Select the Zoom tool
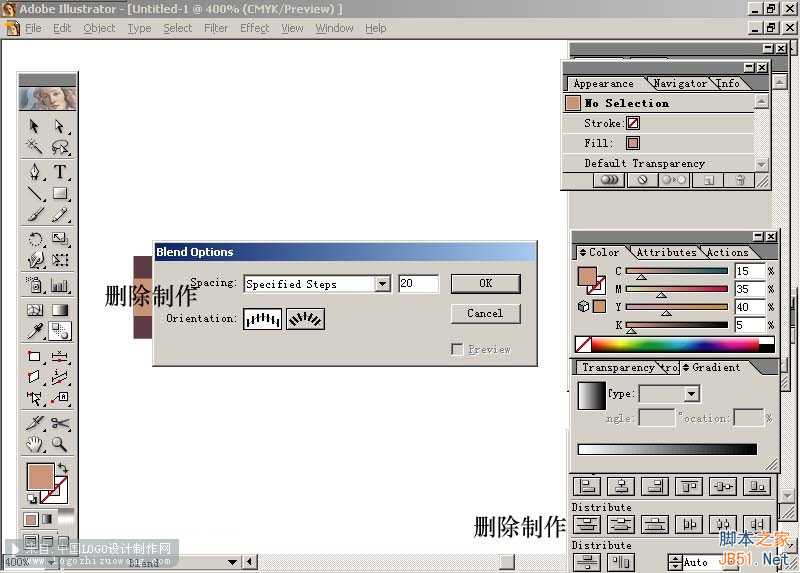Image resolution: width=800 pixels, height=573 pixels. coord(60,444)
